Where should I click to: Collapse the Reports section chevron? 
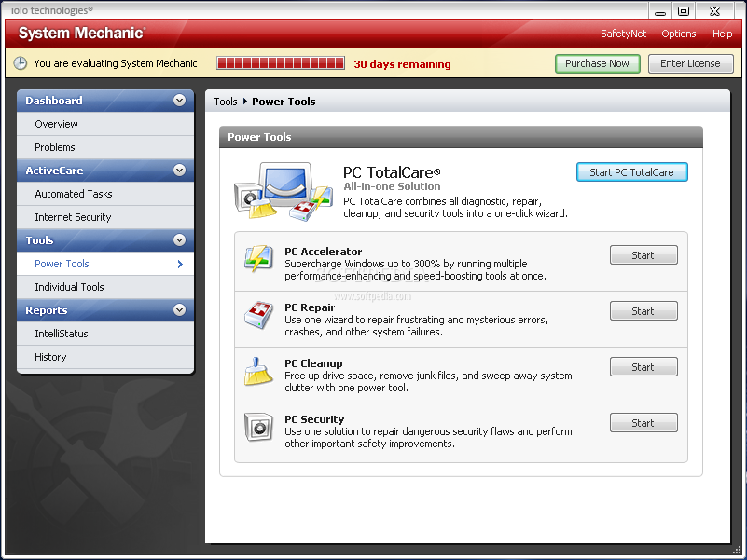click(180, 310)
